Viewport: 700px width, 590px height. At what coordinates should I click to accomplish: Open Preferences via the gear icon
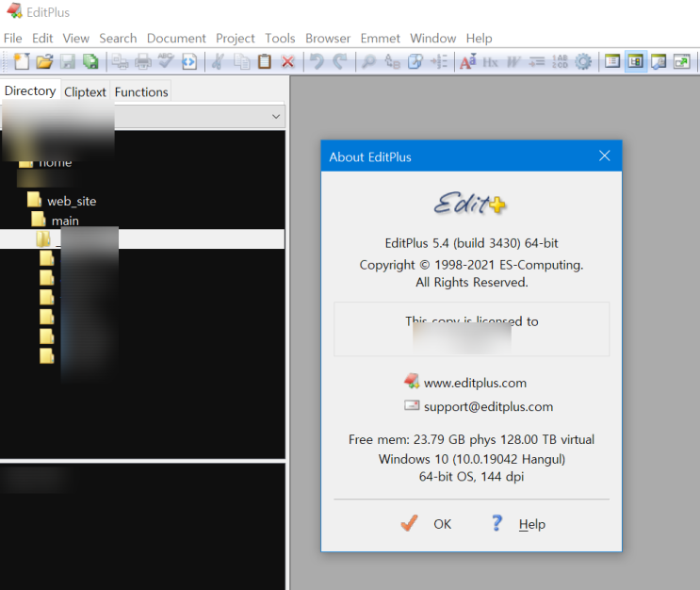click(583, 61)
